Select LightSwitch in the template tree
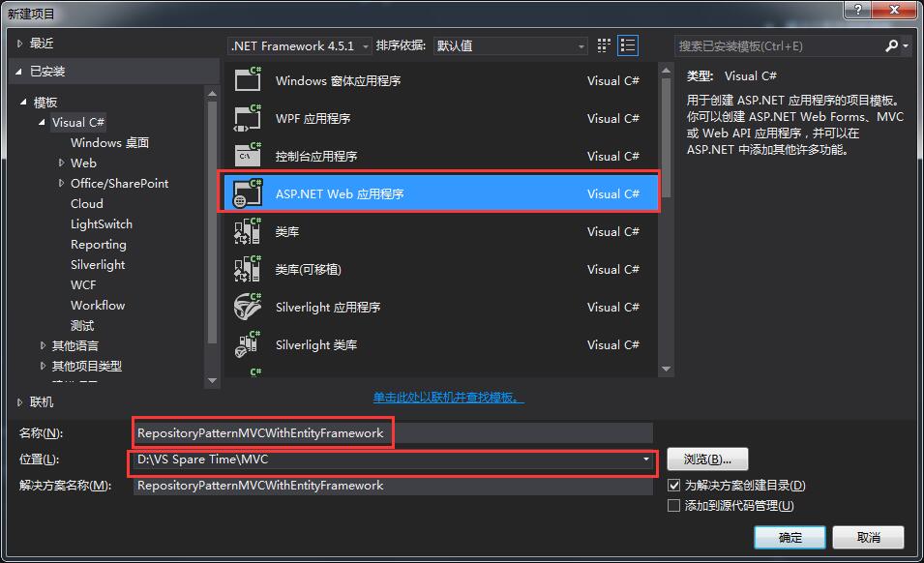924x563 pixels. pyautogui.click(x=102, y=223)
